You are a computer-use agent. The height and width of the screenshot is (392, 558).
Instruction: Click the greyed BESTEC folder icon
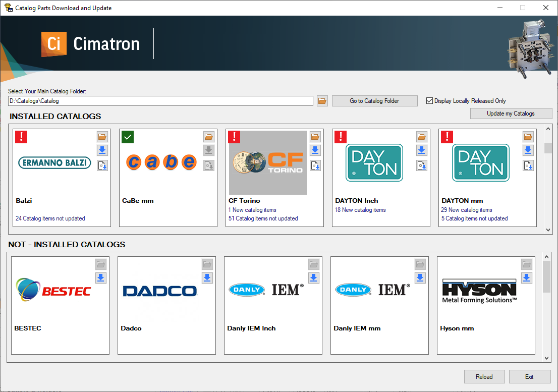[x=101, y=264]
